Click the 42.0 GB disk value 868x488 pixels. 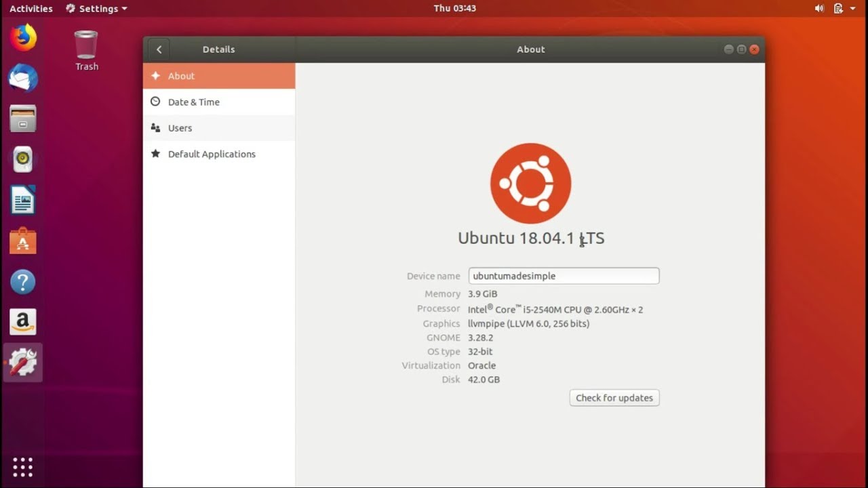point(484,380)
